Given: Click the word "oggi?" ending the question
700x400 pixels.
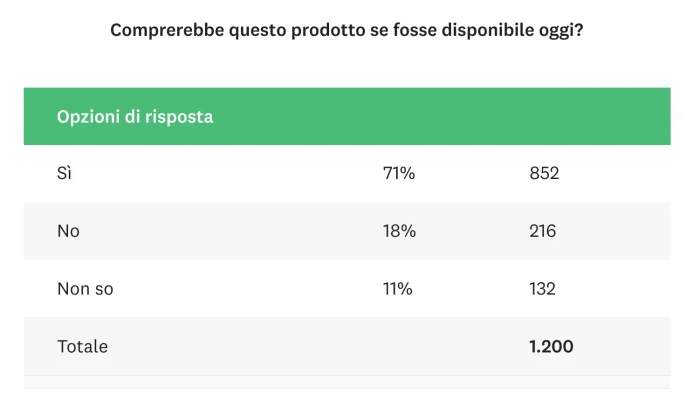Looking at the screenshot, I should point(562,30).
